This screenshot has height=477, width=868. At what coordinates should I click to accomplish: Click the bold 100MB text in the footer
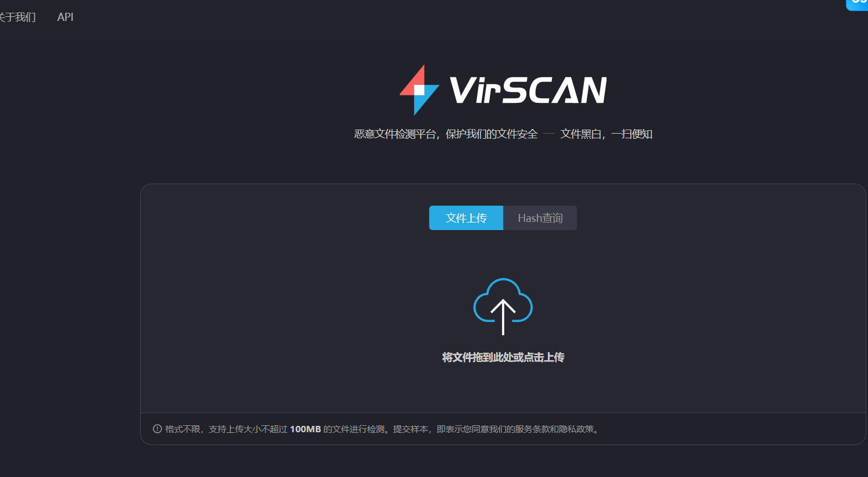click(x=306, y=429)
